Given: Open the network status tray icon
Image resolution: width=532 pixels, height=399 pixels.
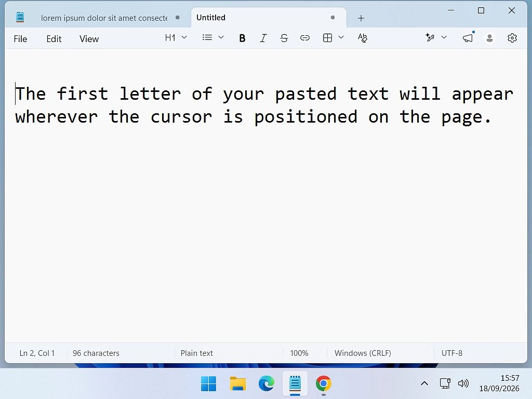Looking at the screenshot, I should coord(445,383).
